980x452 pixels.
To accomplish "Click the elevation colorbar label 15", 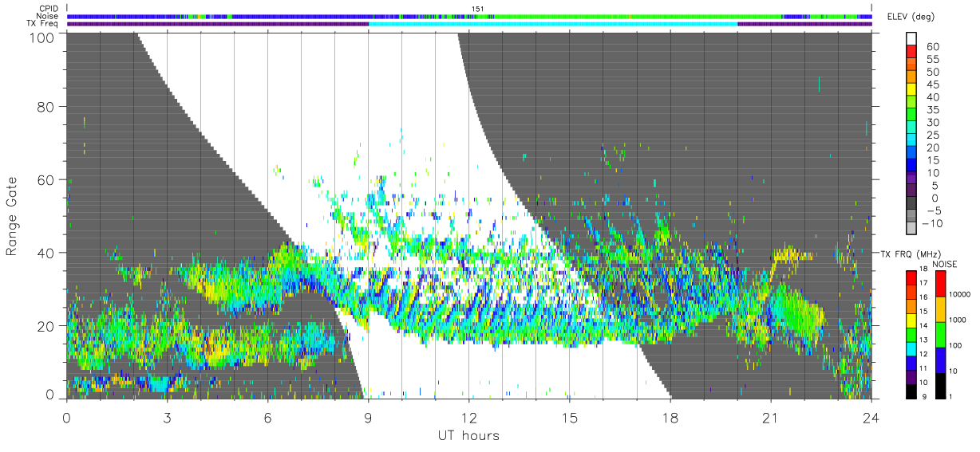I will click(x=931, y=160).
